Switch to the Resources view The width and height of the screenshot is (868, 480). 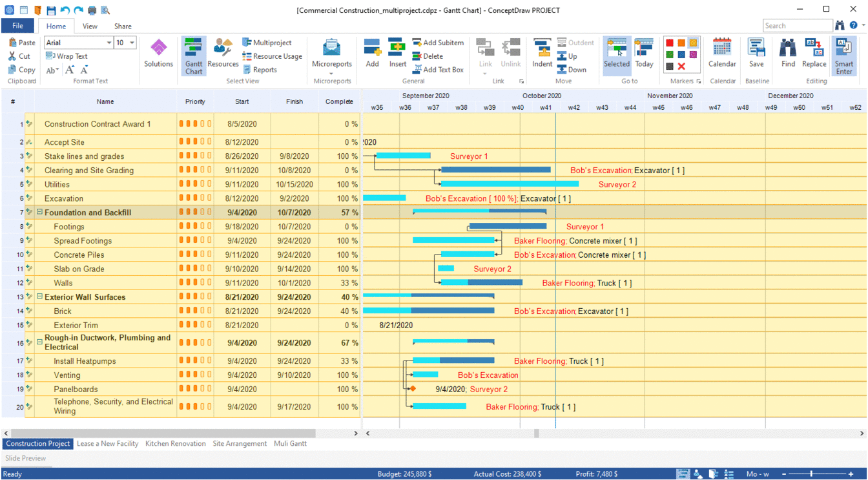[x=223, y=53]
